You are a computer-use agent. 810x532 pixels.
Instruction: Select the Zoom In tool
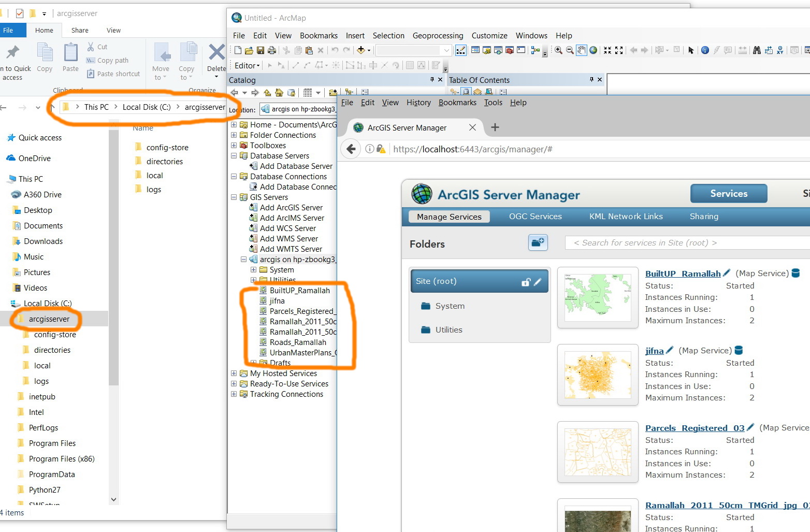pyautogui.click(x=559, y=50)
